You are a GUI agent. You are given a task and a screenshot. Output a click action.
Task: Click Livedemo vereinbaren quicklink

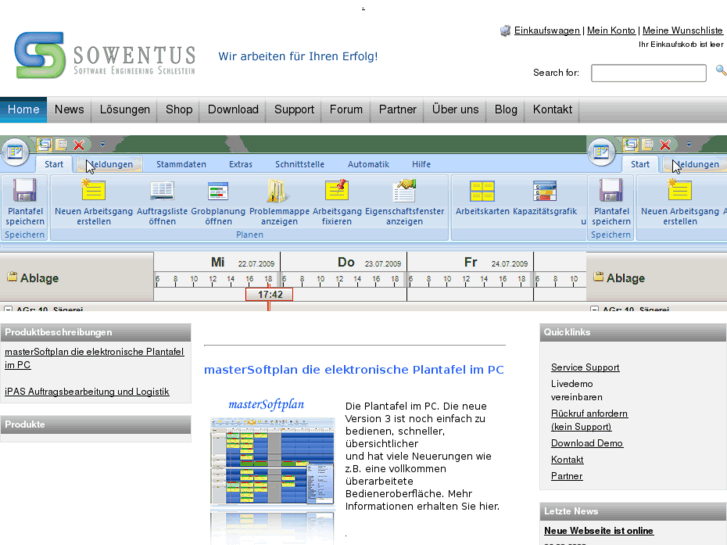pos(577,391)
